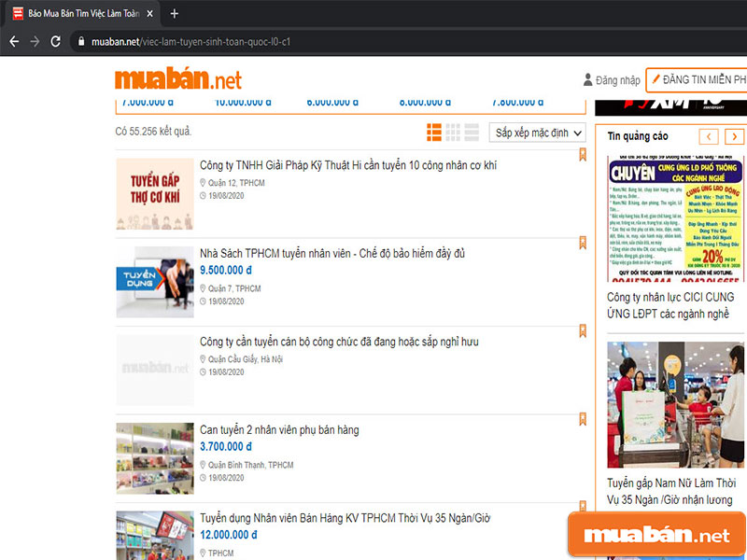Click the 12.000.000 đ salary

point(228,534)
